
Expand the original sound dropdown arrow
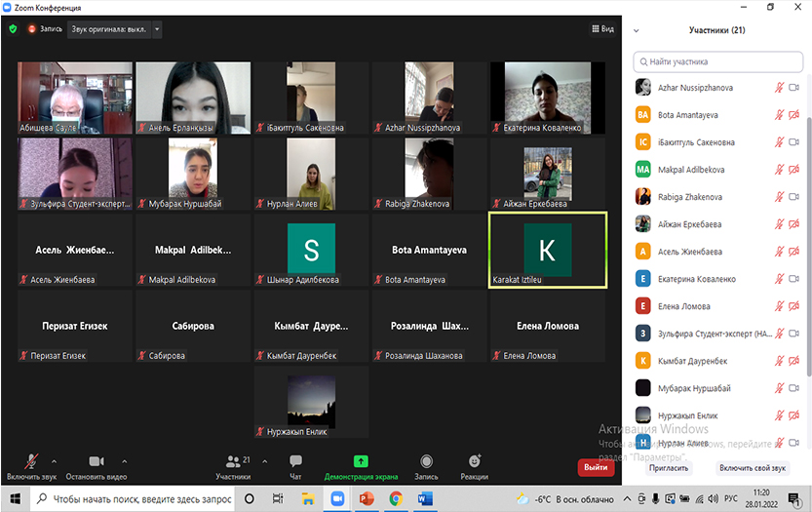[157, 29]
